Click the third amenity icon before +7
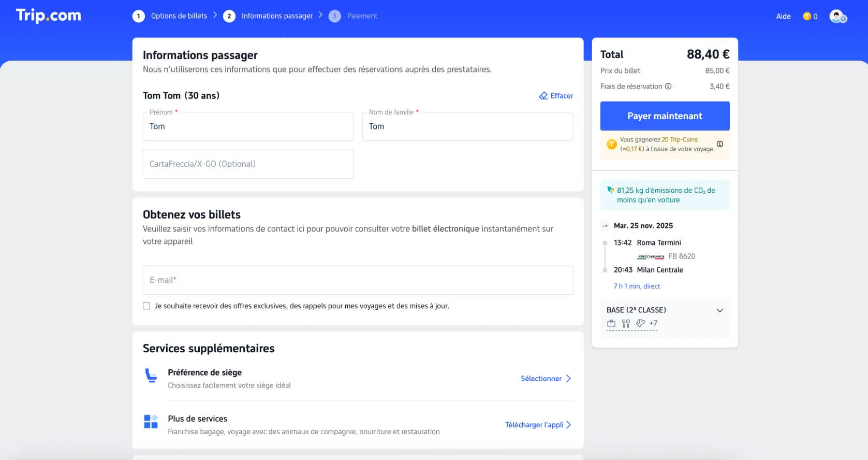This screenshot has height=460, width=868. [640, 323]
